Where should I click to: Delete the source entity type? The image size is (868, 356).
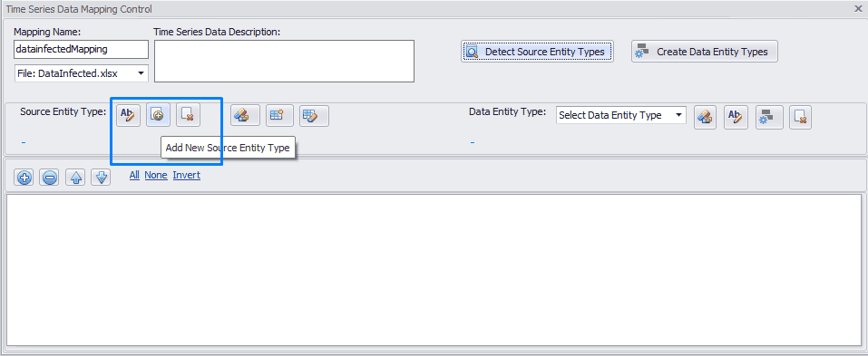[189, 115]
